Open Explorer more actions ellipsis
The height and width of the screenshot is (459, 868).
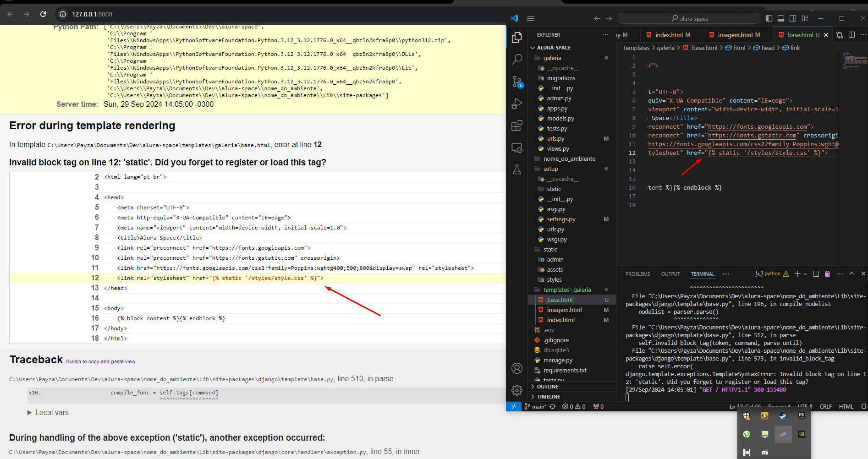[605, 35]
